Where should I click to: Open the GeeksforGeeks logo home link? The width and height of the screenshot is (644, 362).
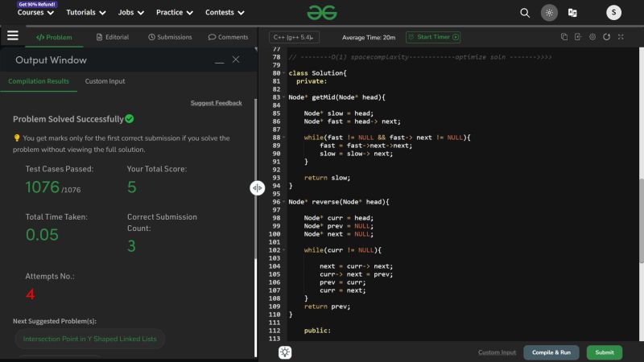(322, 13)
